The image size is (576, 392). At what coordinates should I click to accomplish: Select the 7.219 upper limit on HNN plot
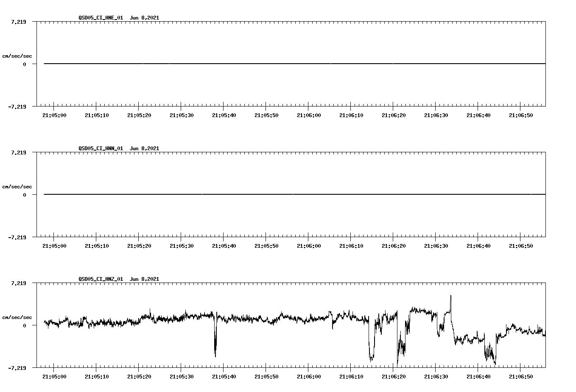[x=19, y=152]
